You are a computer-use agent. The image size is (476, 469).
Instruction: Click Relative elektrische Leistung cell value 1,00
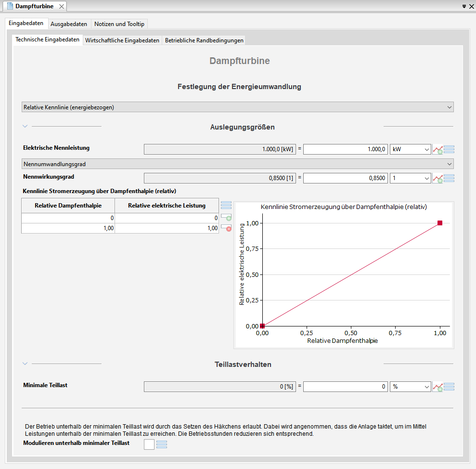(167, 228)
